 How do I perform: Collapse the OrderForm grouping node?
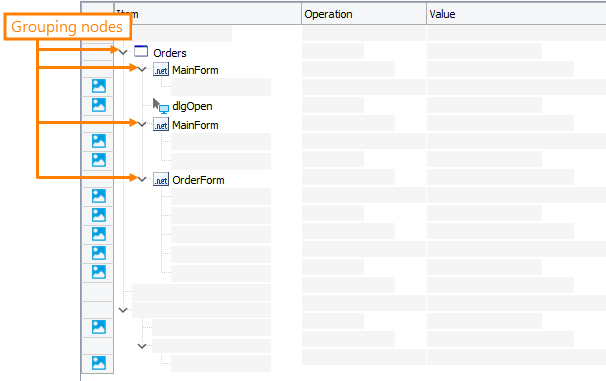(142, 179)
